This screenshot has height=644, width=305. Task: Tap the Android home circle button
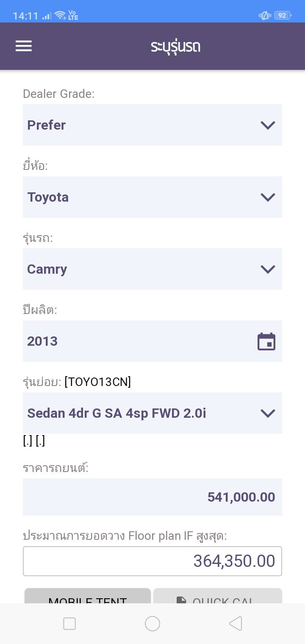click(152, 624)
